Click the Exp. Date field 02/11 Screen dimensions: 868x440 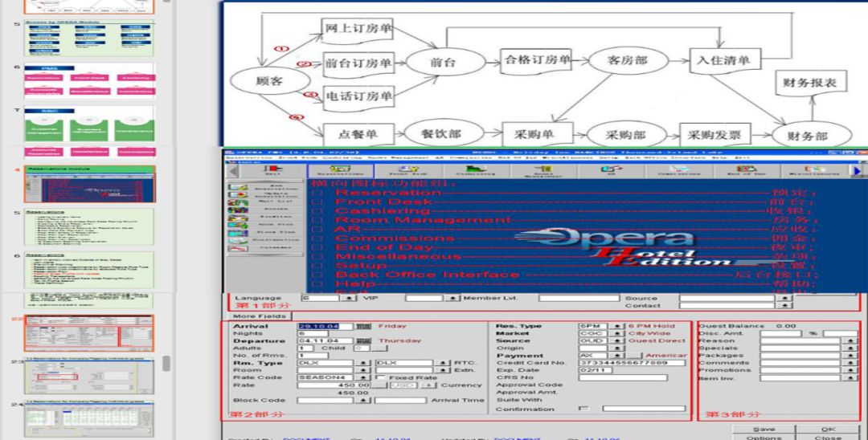(x=595, y=370)
